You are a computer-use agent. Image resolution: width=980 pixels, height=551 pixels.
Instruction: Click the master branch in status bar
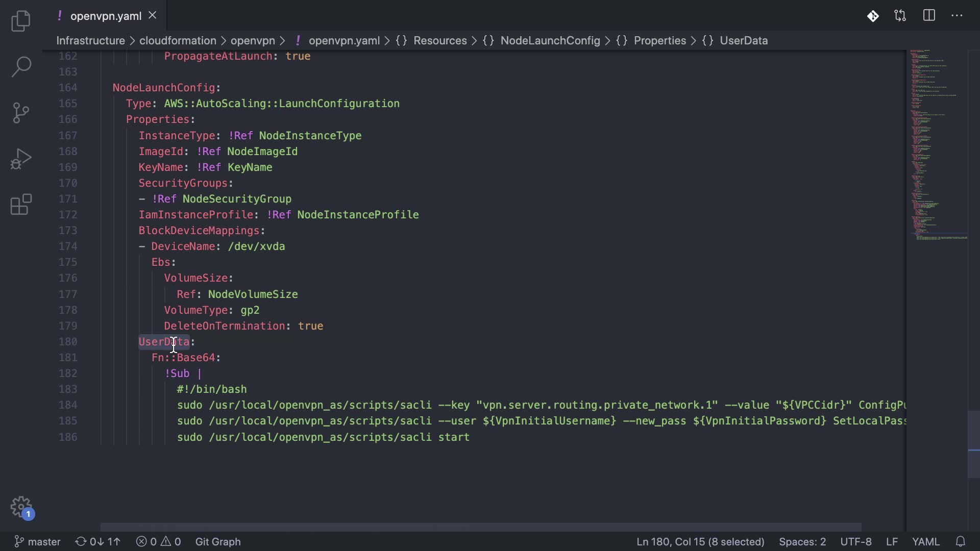point(38,541)
